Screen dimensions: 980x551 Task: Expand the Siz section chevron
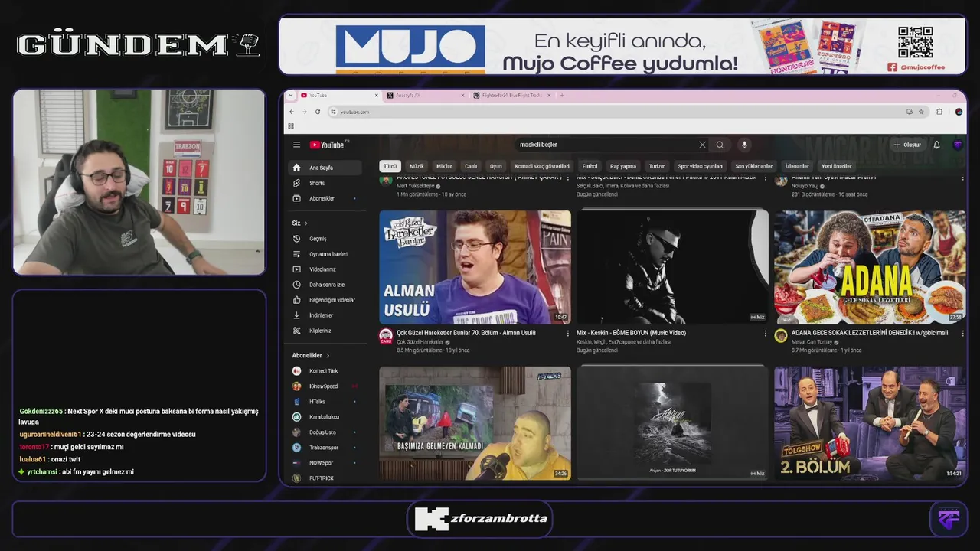coord(306,223)
